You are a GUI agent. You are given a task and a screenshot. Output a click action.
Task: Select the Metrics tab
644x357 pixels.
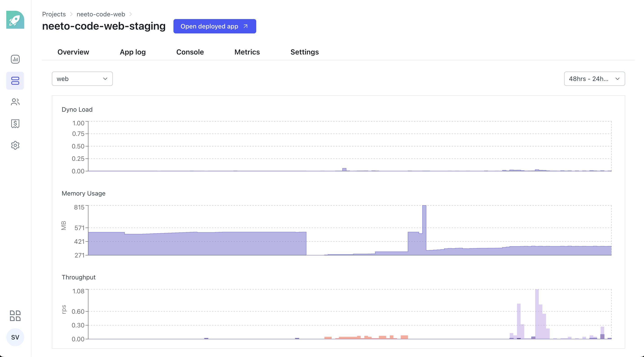point(247,52)
